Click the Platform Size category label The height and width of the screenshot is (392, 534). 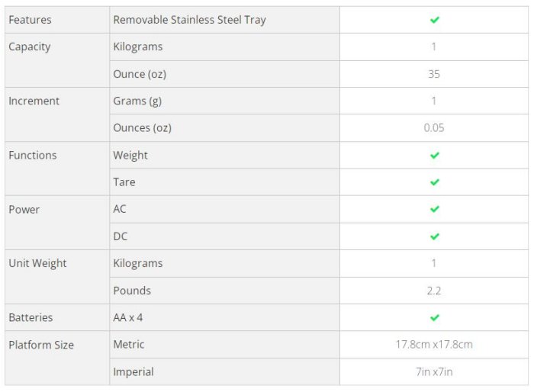[41, 345]
